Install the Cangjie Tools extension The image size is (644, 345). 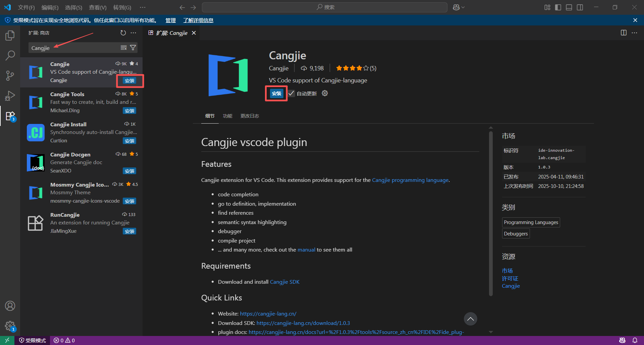(129, 111)
